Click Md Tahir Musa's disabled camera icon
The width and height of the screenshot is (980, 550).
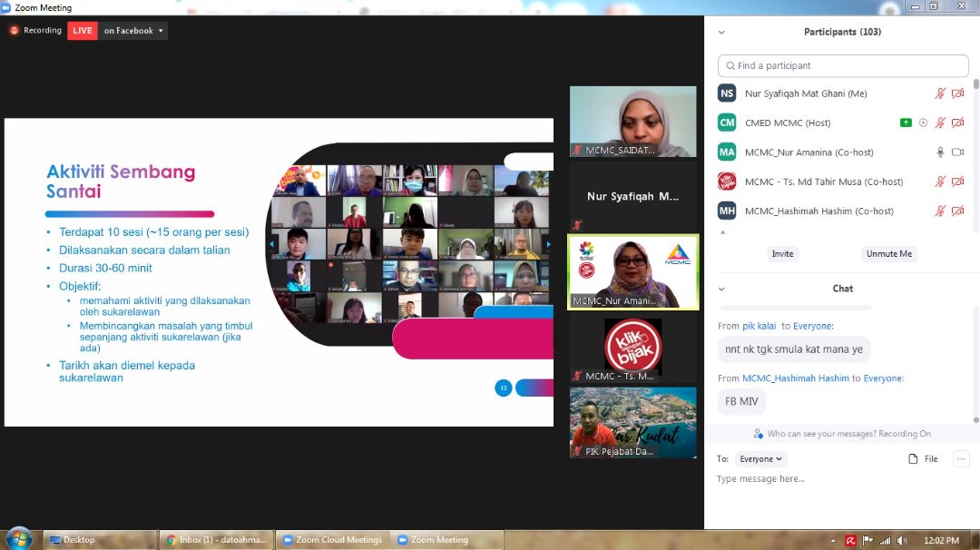[957, 182]
